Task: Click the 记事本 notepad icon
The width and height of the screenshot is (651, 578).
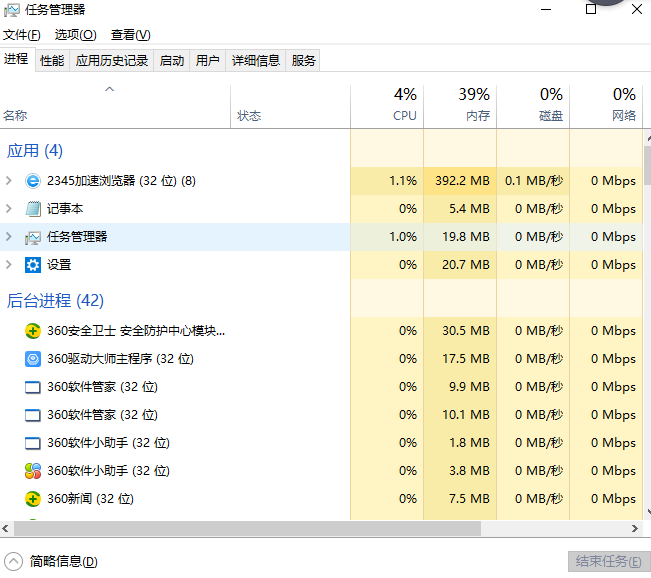Action: coord(33,209)
